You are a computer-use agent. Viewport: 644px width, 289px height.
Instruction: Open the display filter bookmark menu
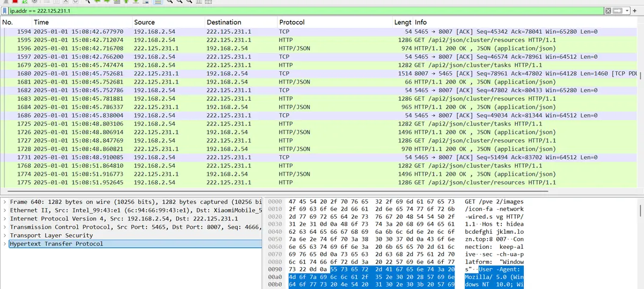coord(4,11)
